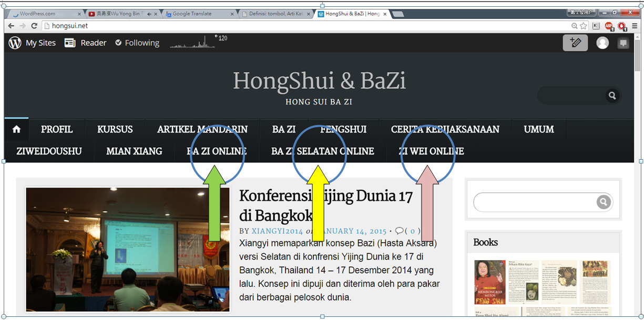Open the Adblock Plus extension icon
This screenshot has width=644, height=320.
(x=609, y=25)
